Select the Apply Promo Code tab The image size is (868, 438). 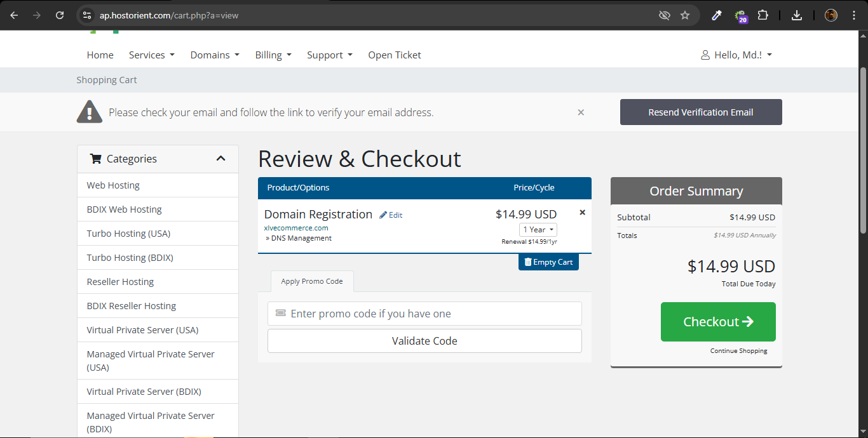point(312,281)
